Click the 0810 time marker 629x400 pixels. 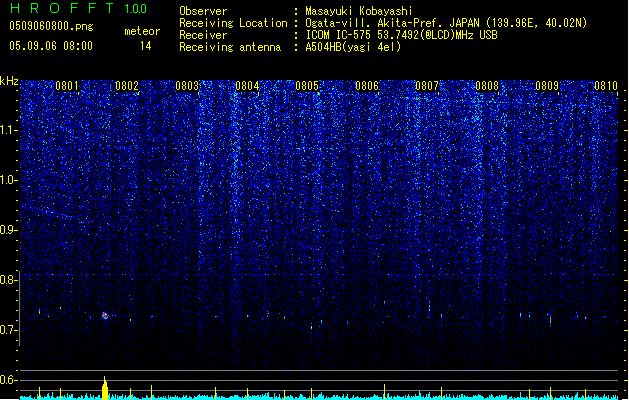click(606, 86)
